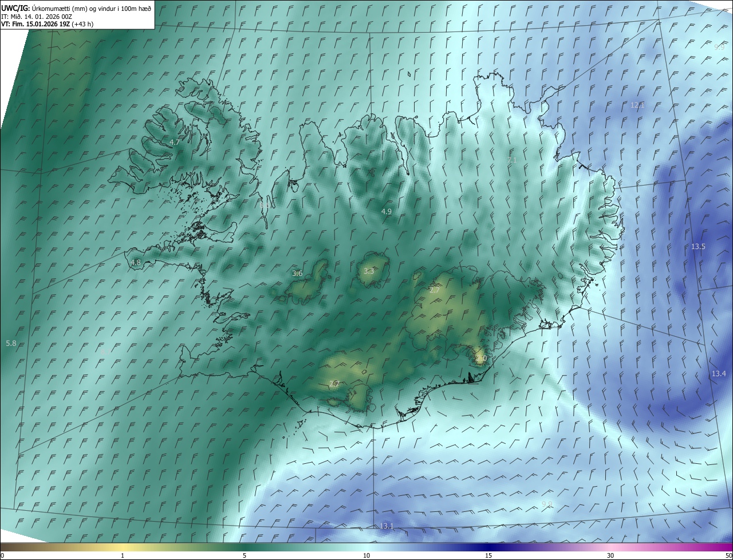This screenshot has height=560, width=733.
Task: Click the 13.1 value label
Action: (x=387, y=526)
